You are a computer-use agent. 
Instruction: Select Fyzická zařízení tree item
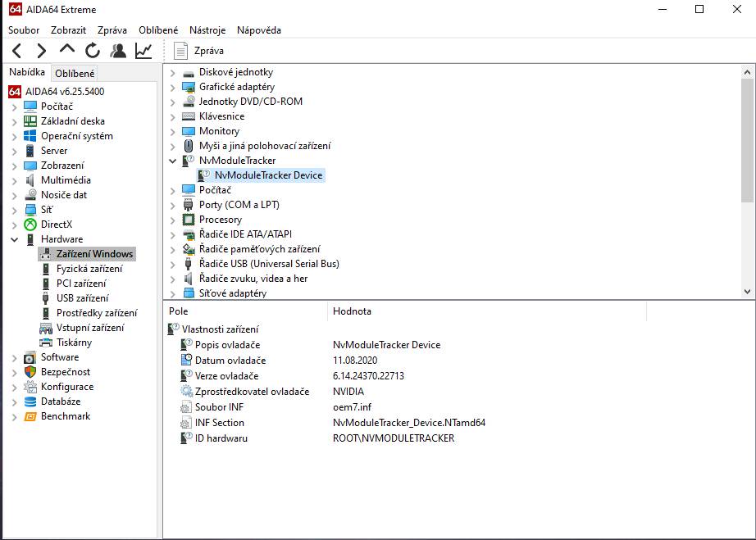click(89, 269)
